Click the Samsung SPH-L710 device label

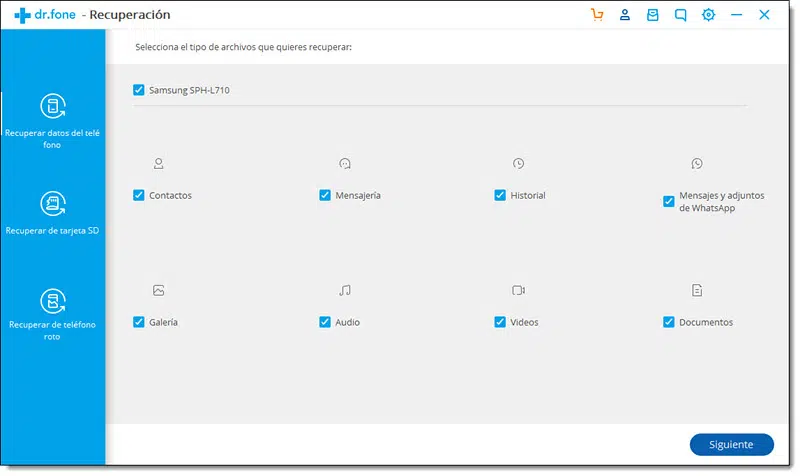[x=189, y=90]
